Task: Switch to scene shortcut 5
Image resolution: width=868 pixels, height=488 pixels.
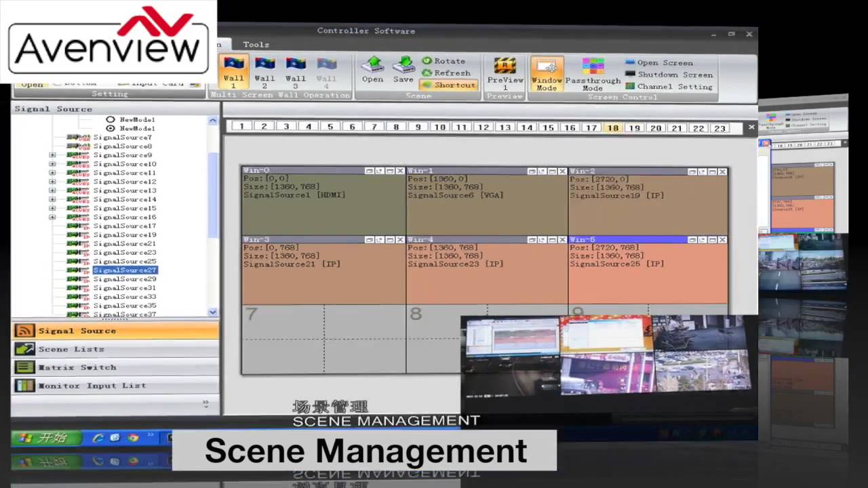Action: click(x=330, y=127)
